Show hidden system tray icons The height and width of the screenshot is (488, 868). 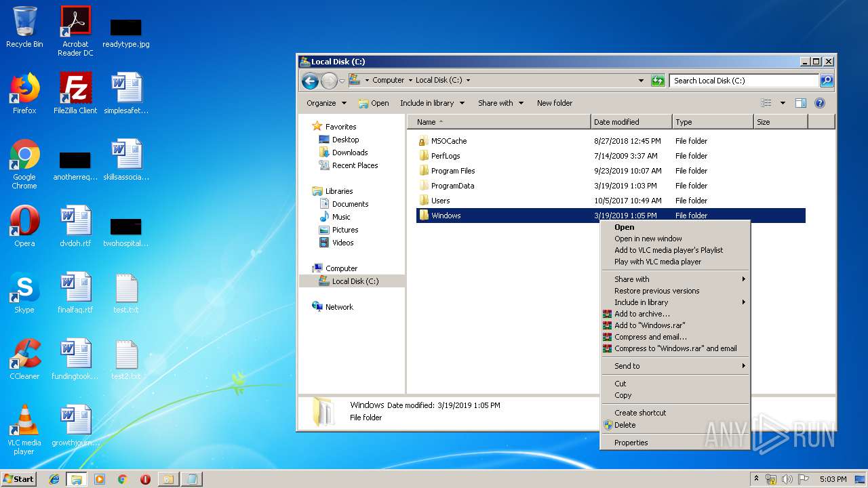[x=757, y=479]
